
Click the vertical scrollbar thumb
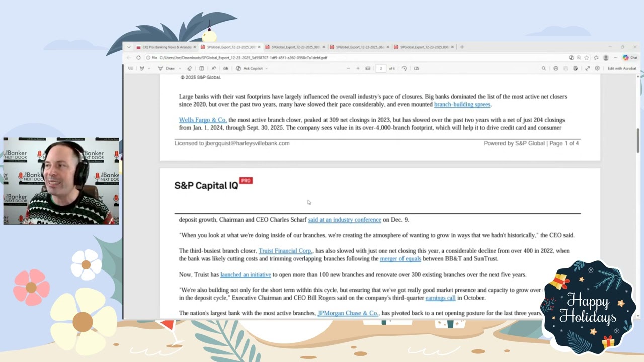[x=638, y=140]
